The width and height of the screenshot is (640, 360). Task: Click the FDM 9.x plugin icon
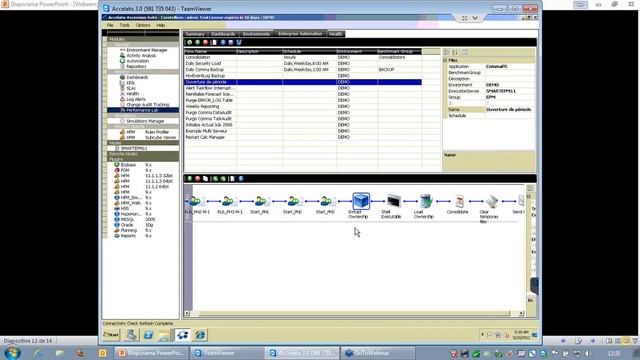[x=117, y=170]
